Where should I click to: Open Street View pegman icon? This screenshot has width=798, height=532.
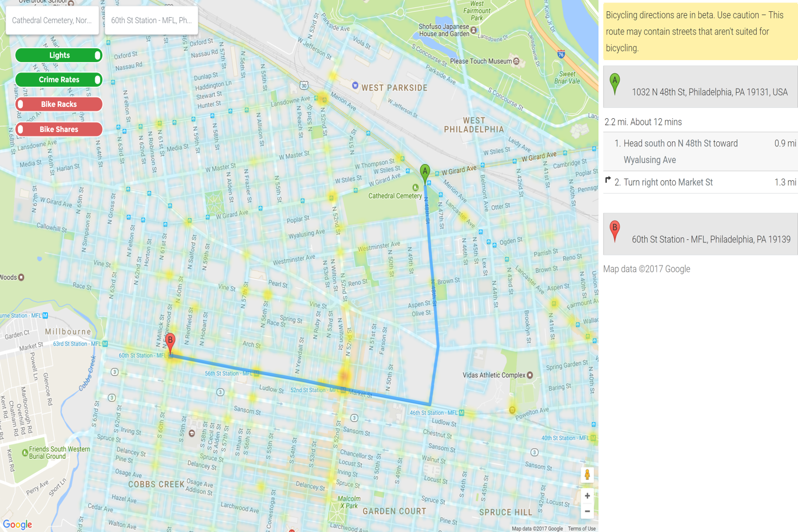(587, 474)
